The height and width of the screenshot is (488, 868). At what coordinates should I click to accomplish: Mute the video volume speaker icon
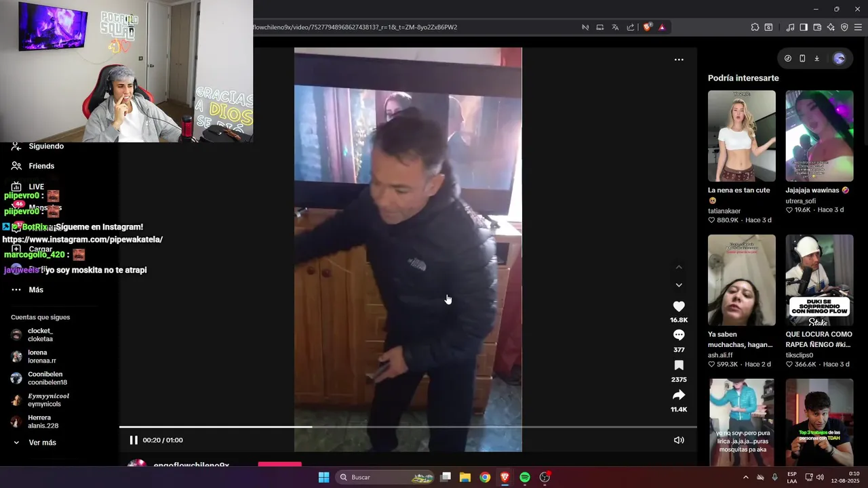pyautogui.click(x=679, y=440)
